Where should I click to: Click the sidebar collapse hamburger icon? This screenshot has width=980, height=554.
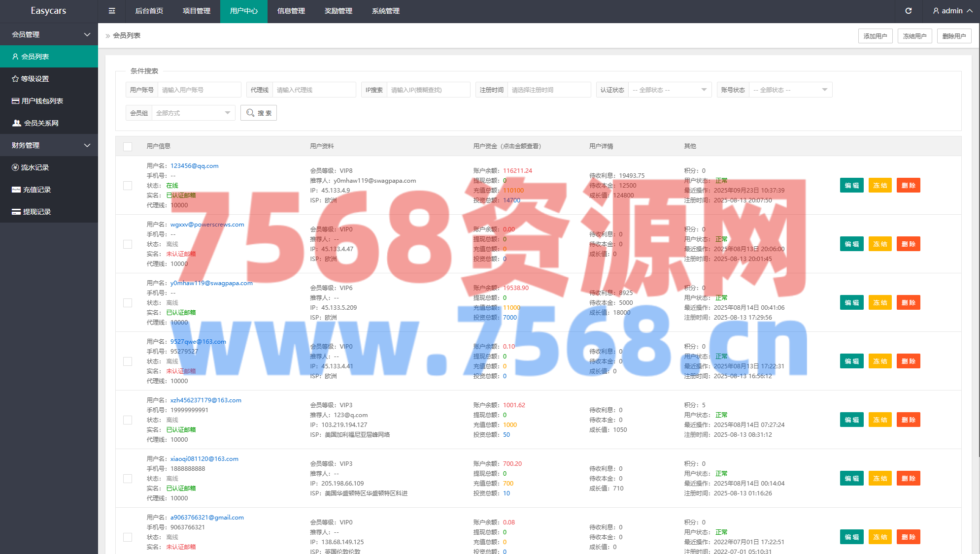click(112, 11)
